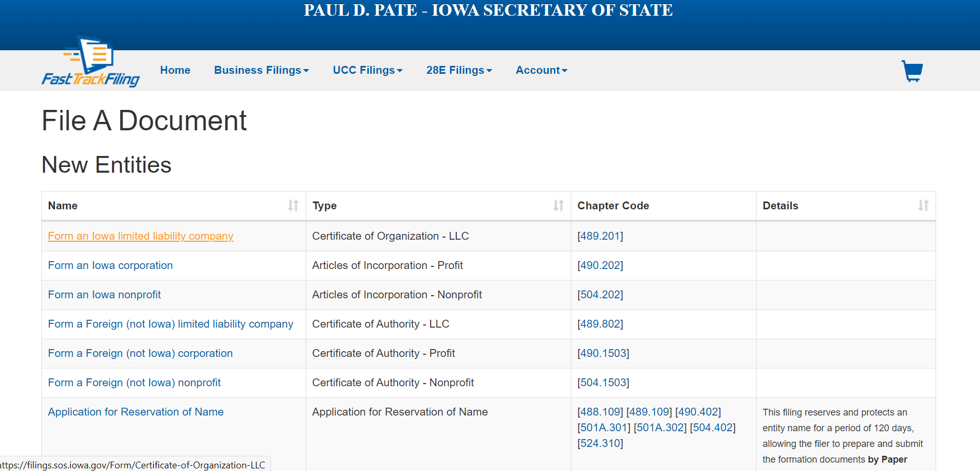Click the Name column header

(62, 206)
